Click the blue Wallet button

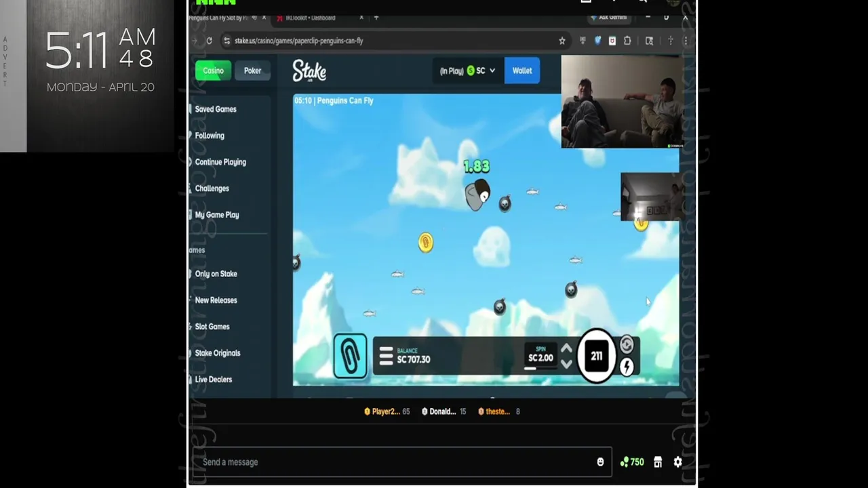tap(522, 70)
